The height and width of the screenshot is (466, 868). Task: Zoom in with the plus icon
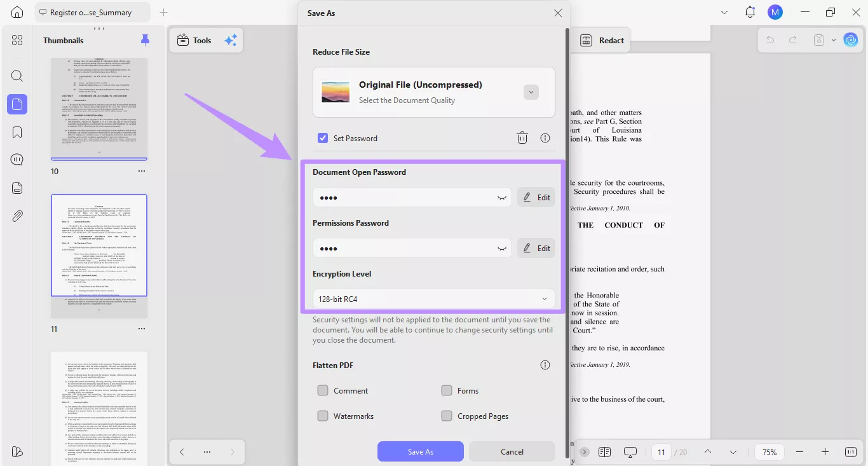pos(825,452)
